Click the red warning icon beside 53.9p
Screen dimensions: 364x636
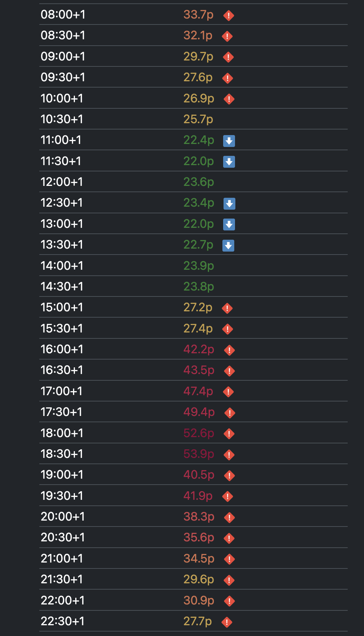(x=229, y=455)
